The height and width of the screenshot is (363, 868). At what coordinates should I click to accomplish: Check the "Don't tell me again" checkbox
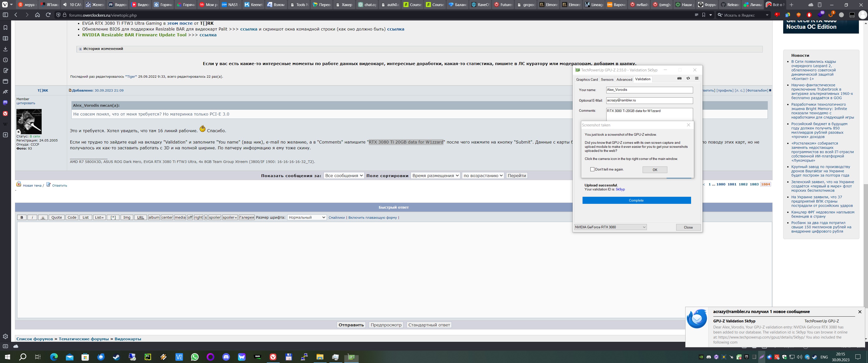pyautogui.click(x=592, y=169)
